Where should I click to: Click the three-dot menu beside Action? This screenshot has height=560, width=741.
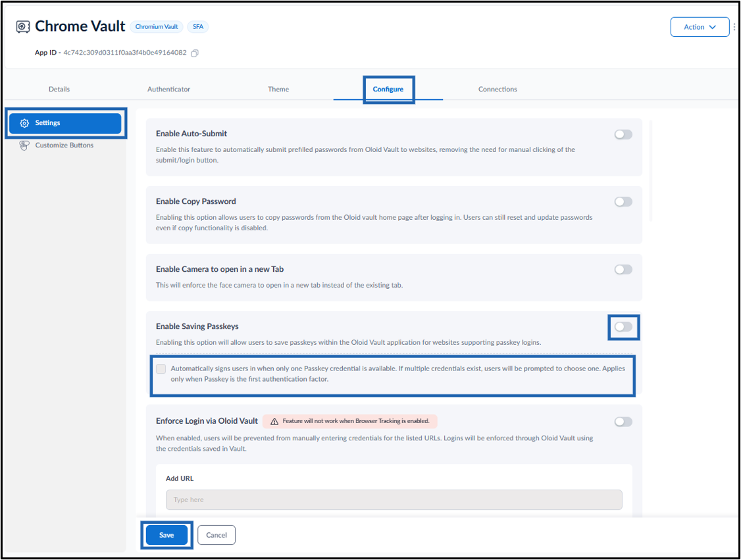[x=734, y=27]
